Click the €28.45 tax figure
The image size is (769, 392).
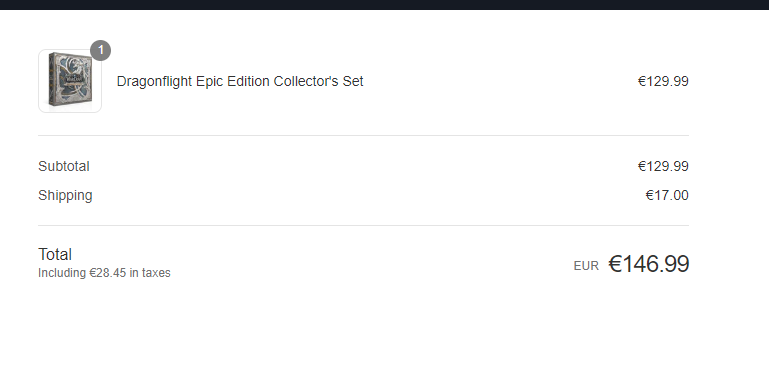tap(107, 273)
